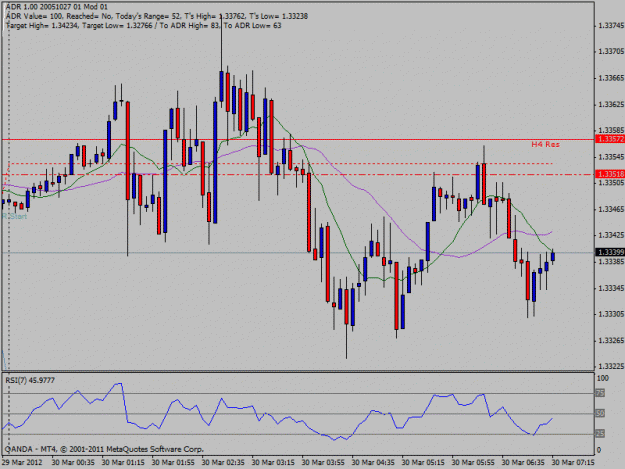This screenshot has width=625, height=469.
Task: Click the black 1.33399 current price tag
Action: 609,252
